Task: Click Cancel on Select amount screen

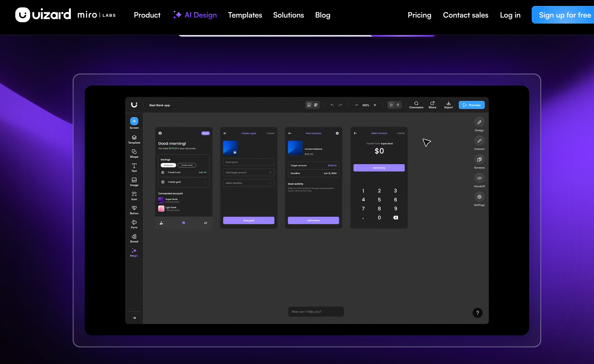Action: (401, 133)
